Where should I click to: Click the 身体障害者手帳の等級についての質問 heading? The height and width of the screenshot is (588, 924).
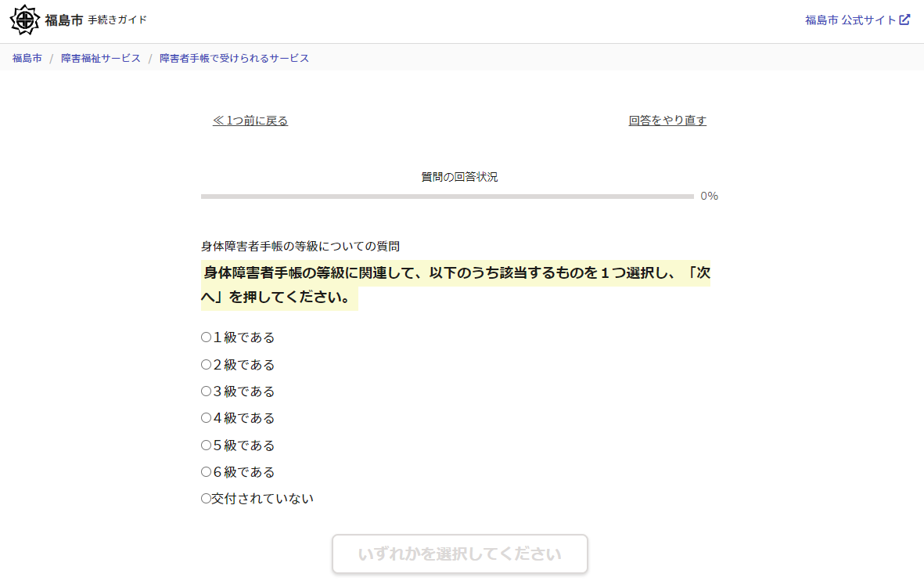300,246
